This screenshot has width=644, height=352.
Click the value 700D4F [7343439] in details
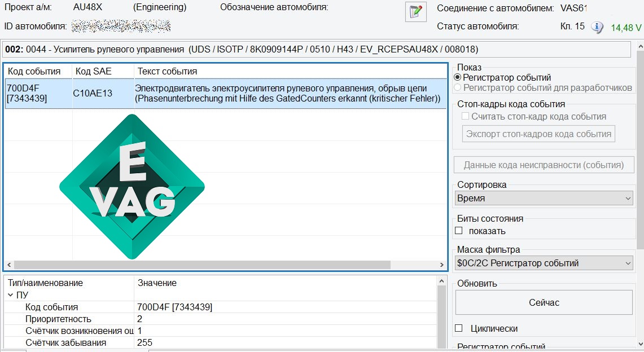click(174, 307)
